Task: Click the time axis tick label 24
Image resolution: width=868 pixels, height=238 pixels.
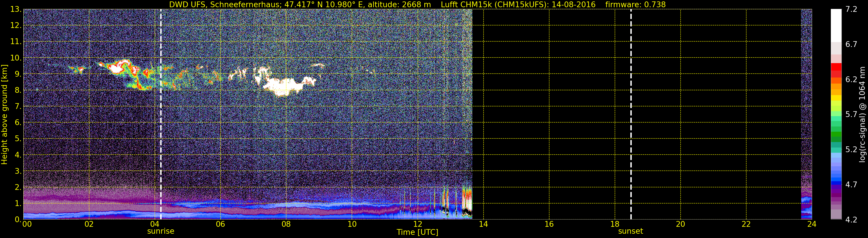Action: click(812, 224)
